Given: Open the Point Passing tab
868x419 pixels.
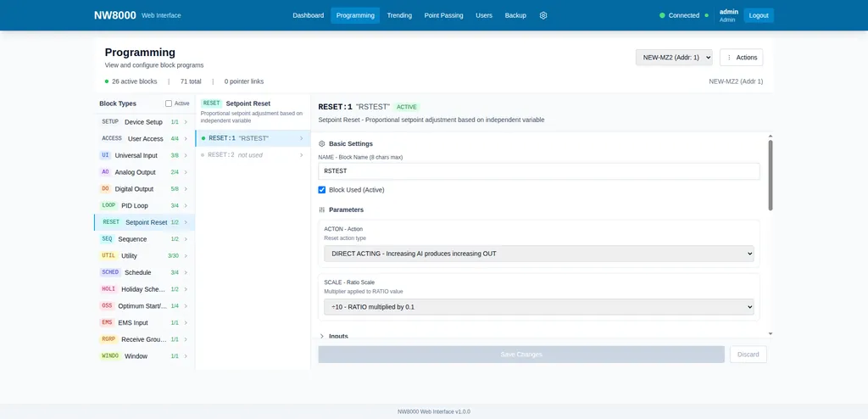Looking at the screenshot, I should (x=443, y=15).
